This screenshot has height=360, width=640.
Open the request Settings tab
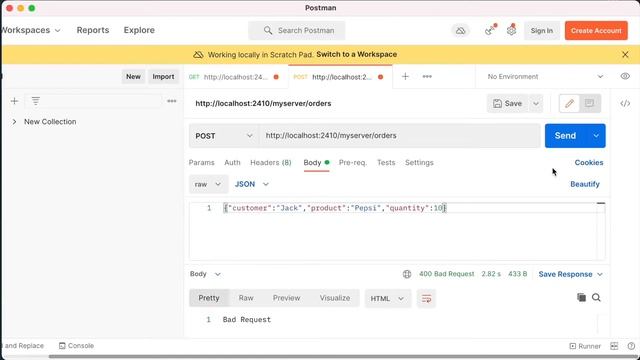tap(419, 162)
